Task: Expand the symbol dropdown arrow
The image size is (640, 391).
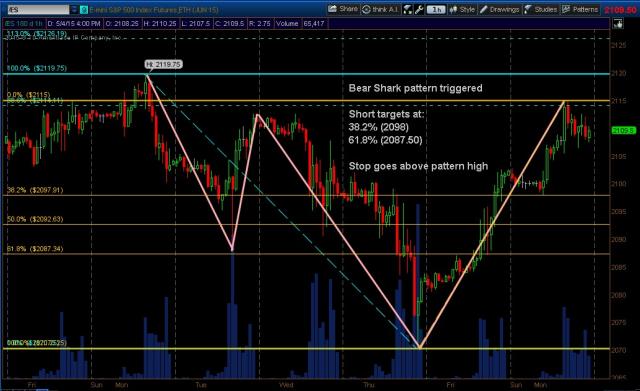Action: (x=74, y=9)
